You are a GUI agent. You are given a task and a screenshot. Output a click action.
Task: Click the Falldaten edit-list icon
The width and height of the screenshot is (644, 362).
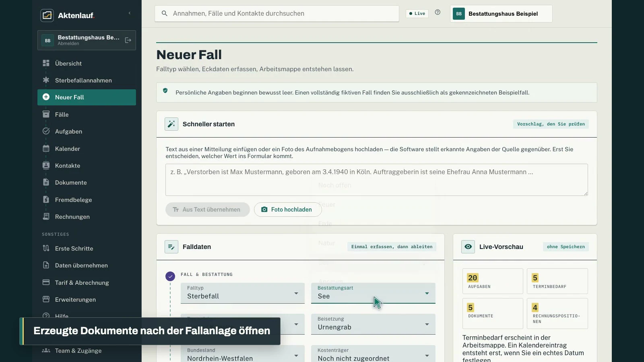(x=171, y=247)
